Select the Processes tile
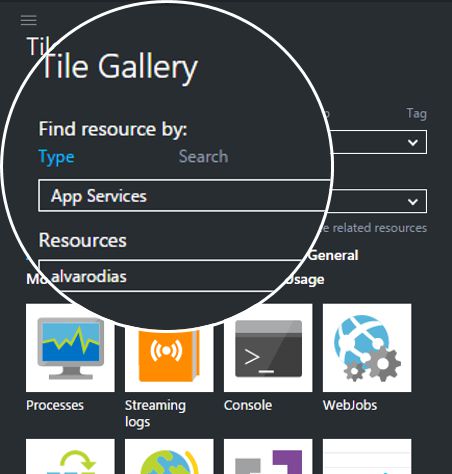 pos(70,348)
